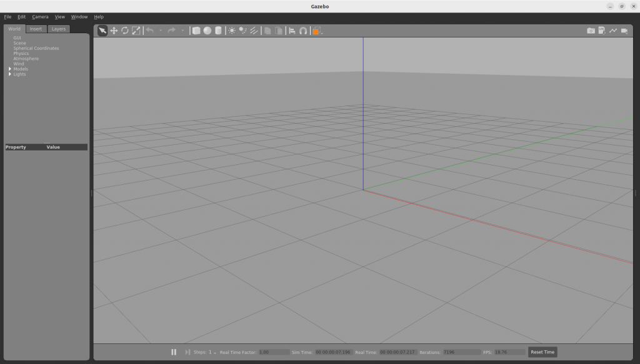The height and width of the screenshot is (364, 640).
Task: Click the Copy icon in toolbar
Action: [x=267, y=31]
